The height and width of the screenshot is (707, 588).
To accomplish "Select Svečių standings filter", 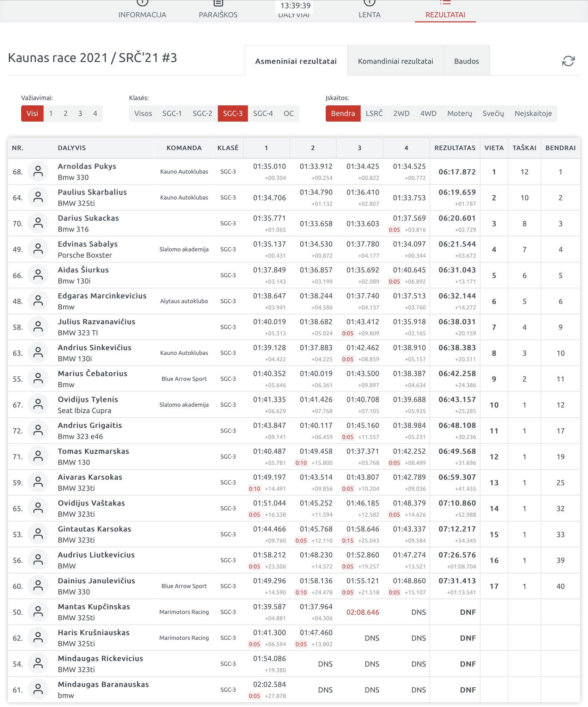I will pyautogui.click(x=493, y=113).
